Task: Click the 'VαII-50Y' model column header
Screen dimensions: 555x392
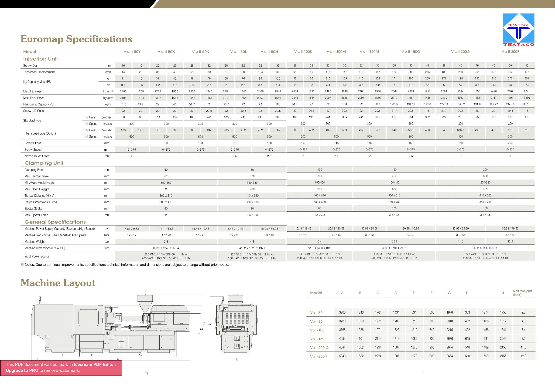Action: pos(132,52)
